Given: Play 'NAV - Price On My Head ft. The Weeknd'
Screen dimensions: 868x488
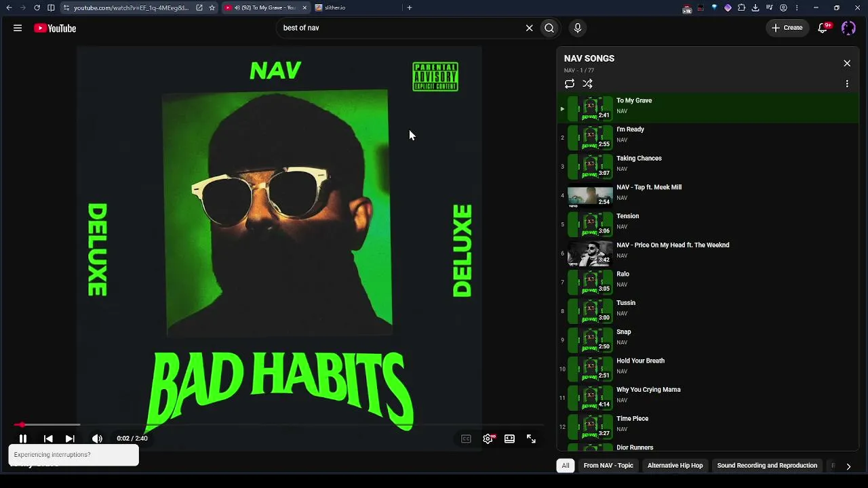Looking at the screenshot, I should click(708, 253).
